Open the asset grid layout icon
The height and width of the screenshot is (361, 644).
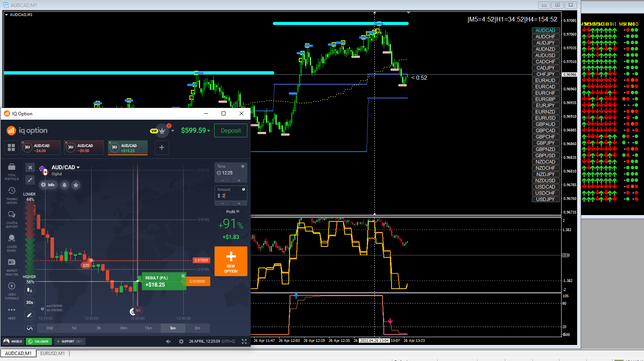click(x=11, y=147)
